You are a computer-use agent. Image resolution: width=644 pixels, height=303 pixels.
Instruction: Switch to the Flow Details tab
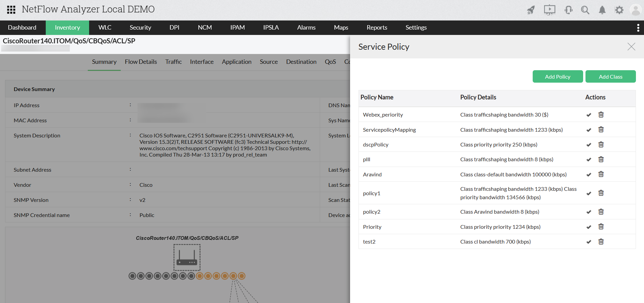[x=141, y=62]
